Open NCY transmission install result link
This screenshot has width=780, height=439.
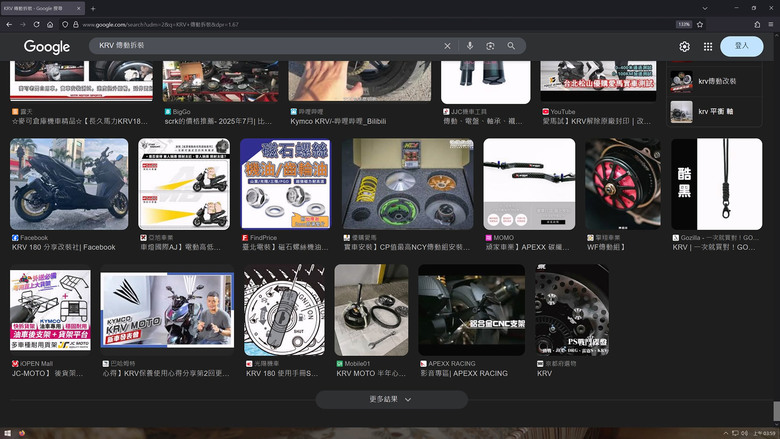407,247
